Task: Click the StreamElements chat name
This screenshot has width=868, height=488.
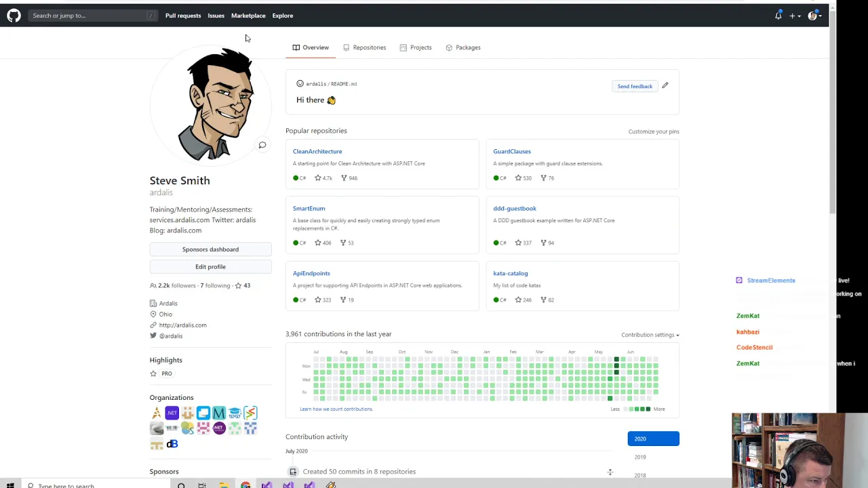Action: 771,281
